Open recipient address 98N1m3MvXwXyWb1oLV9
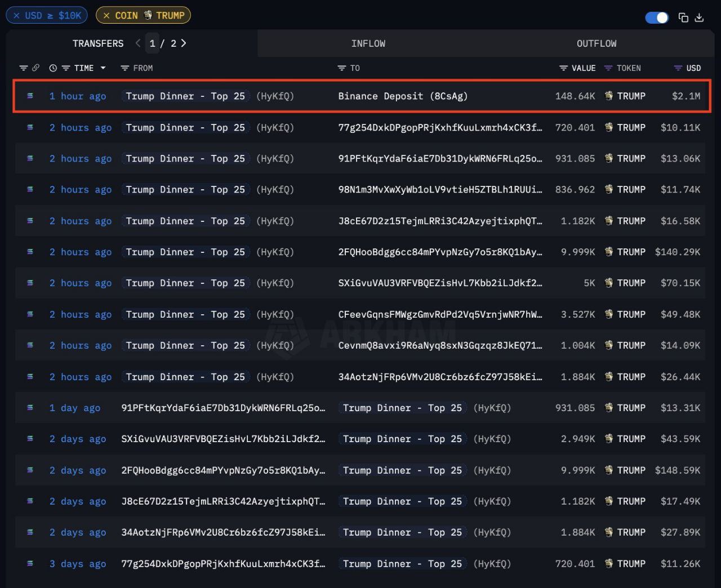 [440, 190]
